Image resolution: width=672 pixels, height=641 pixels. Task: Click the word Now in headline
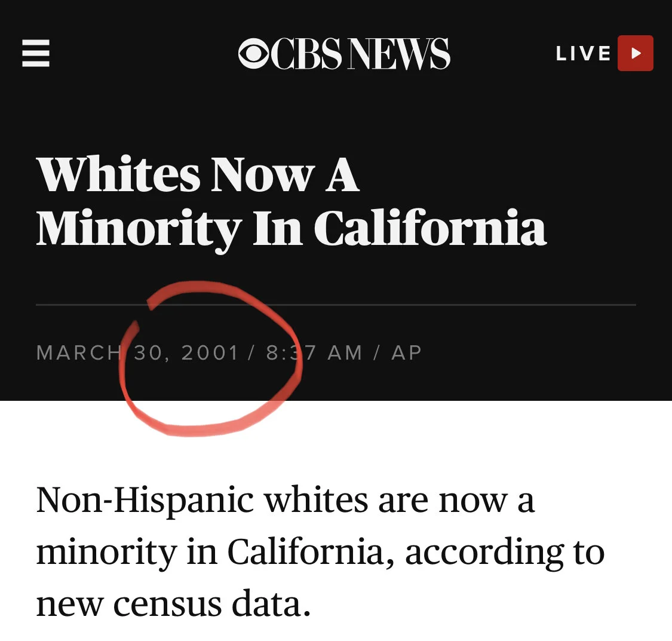click(263, 175)
